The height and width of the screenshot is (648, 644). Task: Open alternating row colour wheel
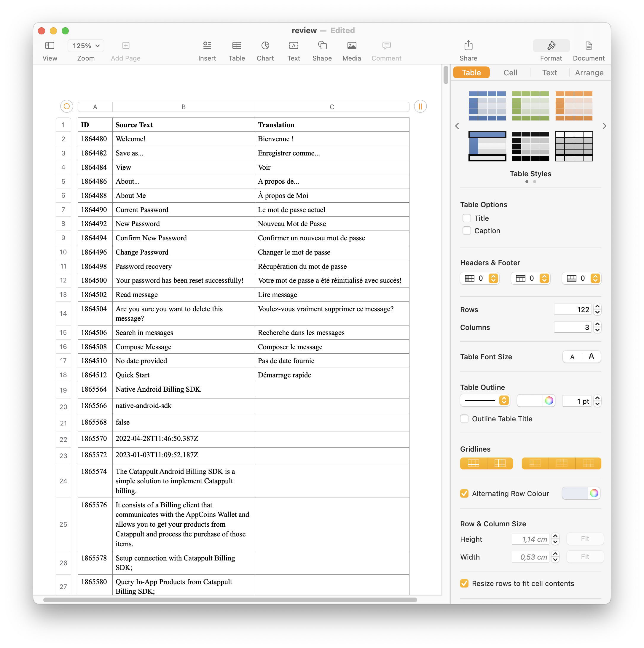594,493
